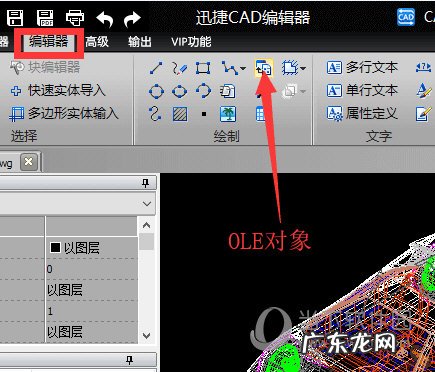Open the 高级 tab
This screenshot has width=435, height=372.
97,42
